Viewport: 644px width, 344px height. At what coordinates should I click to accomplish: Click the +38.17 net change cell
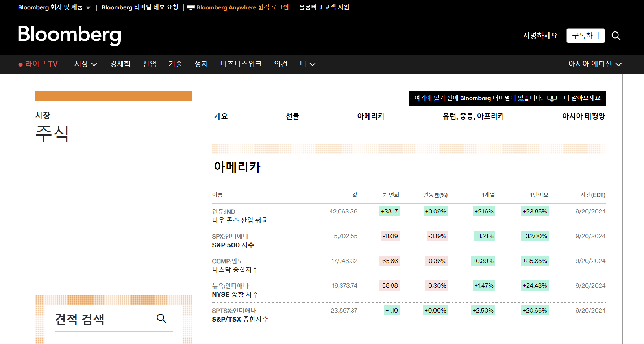(389, 212)
